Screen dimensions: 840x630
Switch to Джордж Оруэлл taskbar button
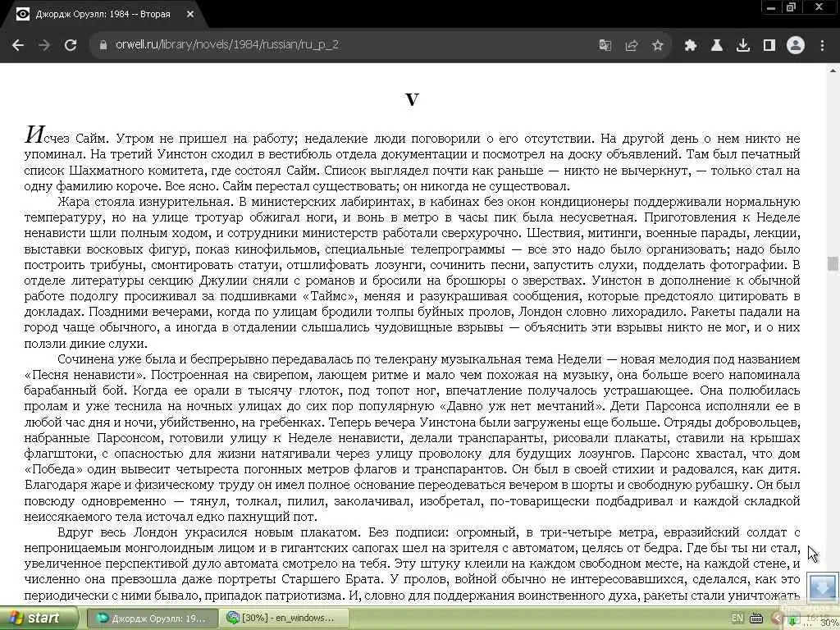point(152,619)
